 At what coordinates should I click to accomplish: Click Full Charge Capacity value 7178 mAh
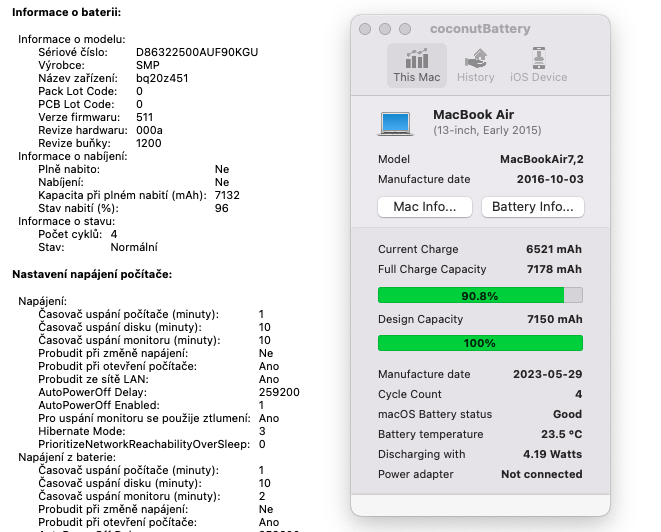(554, 269)
